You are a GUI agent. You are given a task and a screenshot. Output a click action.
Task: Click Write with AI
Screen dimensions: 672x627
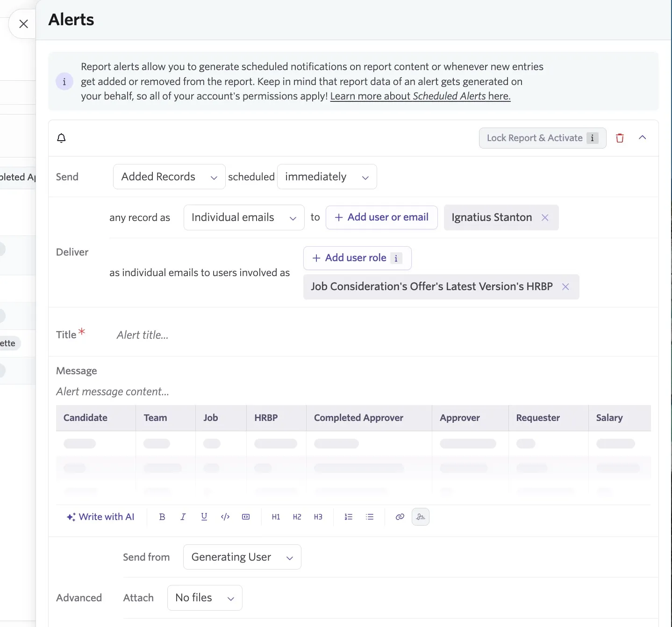click(x=100, y=517)
